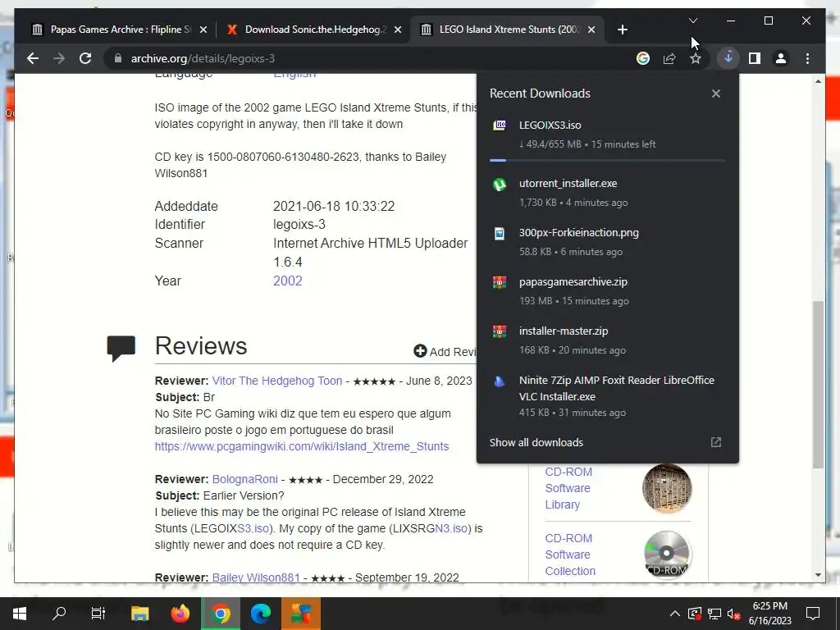Screen dimensions: 840x630
Task: Click the LEGOIXS3.iso download progress bar
Action: [608, 160]
